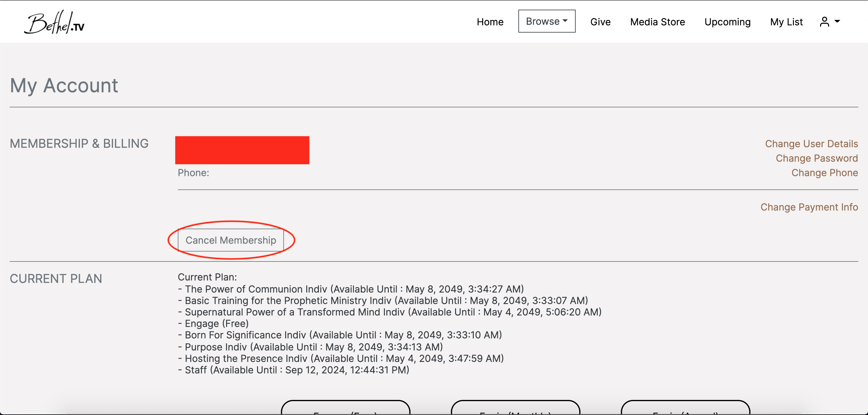Select 'Born For Significance Indiv' line
This screenshot has height=415, width=868.
[x=340, y=335]
